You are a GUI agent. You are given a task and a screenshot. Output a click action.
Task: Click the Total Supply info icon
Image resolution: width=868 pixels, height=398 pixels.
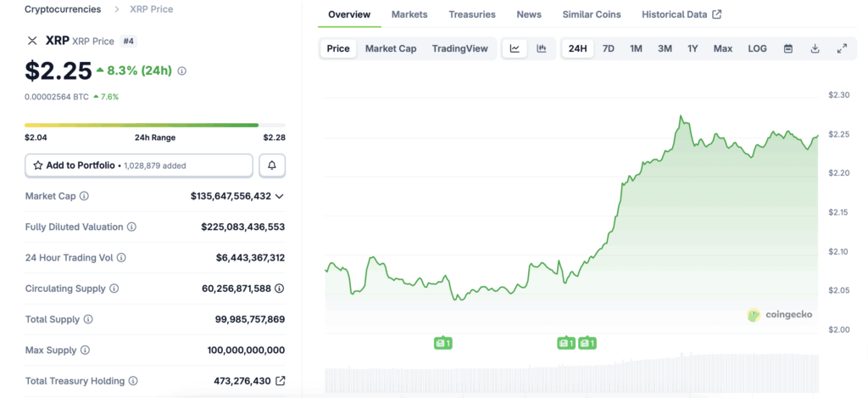88,319
